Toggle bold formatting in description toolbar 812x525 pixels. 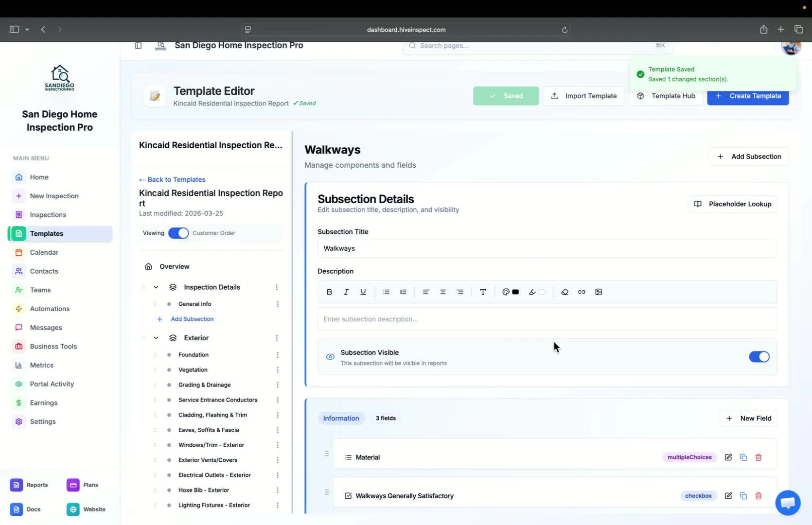[329, 292]
